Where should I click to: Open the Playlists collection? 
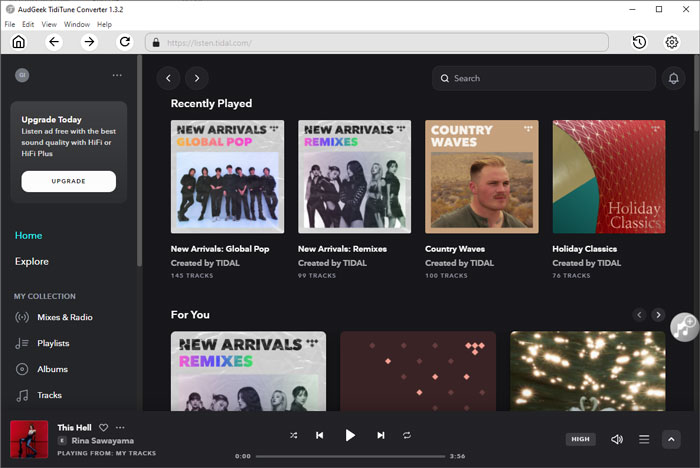[x=53, y=343]
